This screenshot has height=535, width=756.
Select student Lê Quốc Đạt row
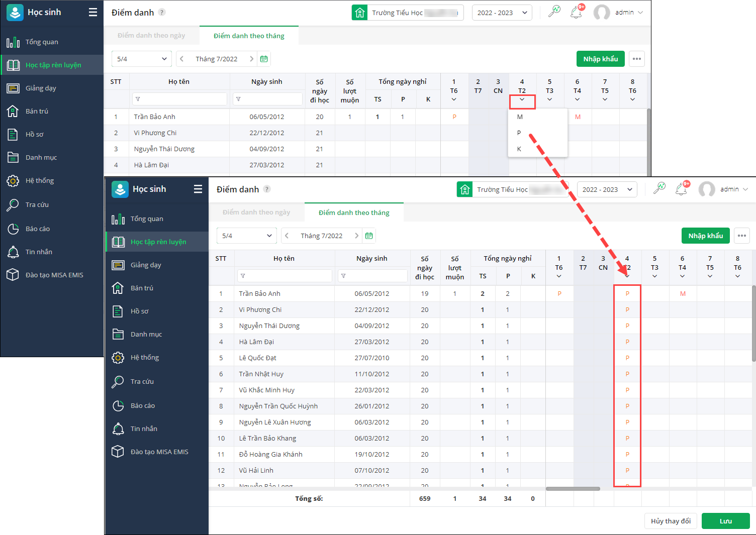481,358
